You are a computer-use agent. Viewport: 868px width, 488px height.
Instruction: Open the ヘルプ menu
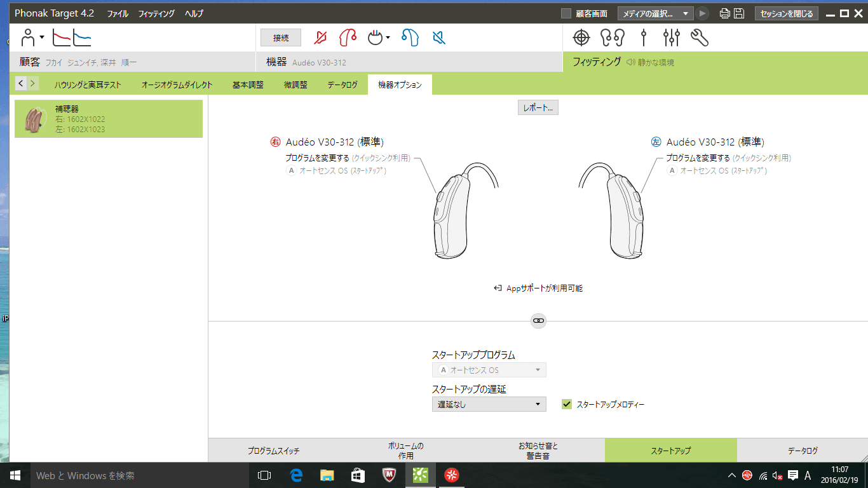click(x=194, y=13)
